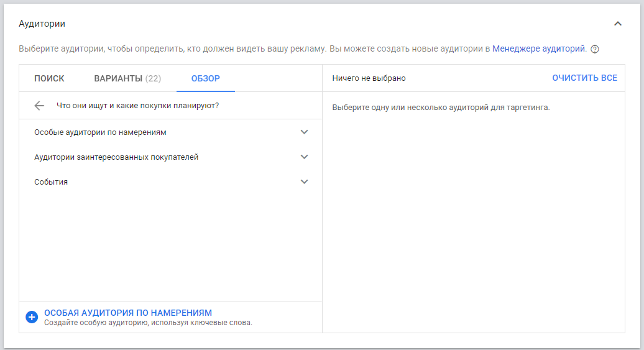The height and width of the screenshot is (350, 644).
Task: Click the breadcrumb text Что они ищут
Action: 137,106
